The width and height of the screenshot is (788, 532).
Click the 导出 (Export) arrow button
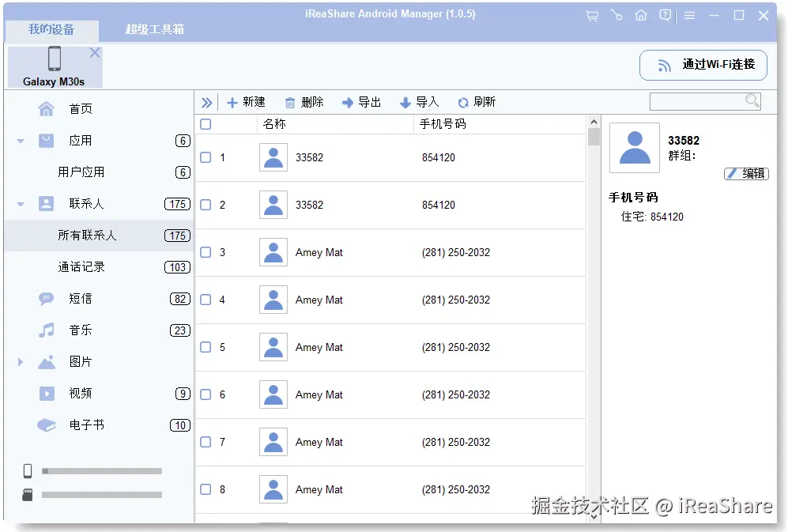pos(361,102)
